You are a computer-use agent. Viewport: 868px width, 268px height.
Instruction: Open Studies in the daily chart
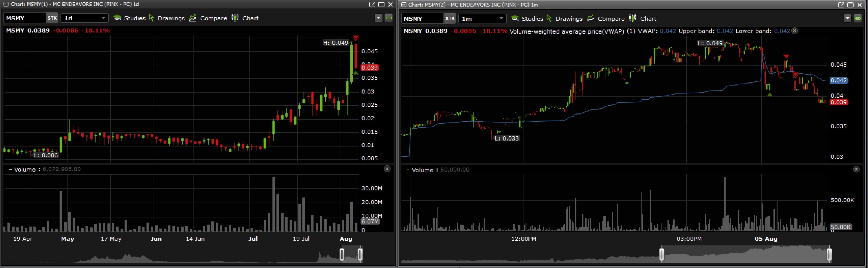pyautogui.click(x=130, y=18)
